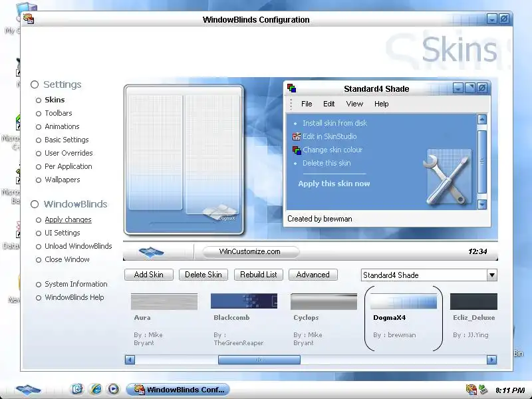Image resolution: width=532 pixels, height=399 pixels.
Task: Select the Aura skin thumbnail
Action: (x=164, y=302)
